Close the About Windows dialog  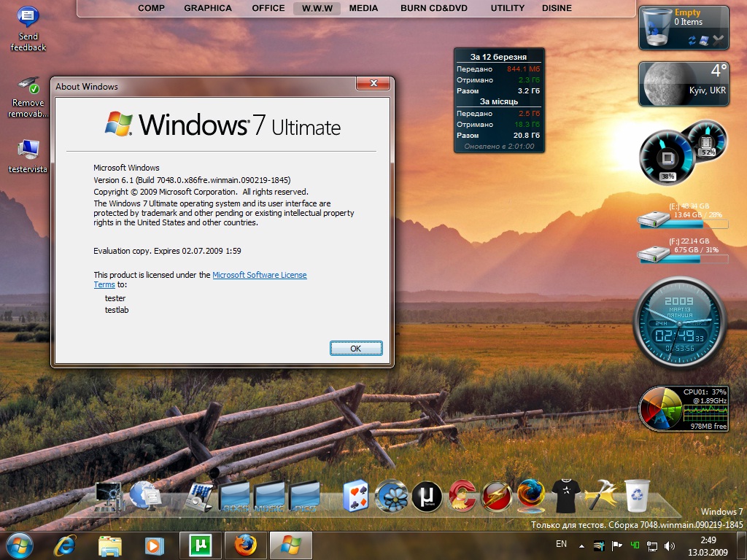[373, 83]
